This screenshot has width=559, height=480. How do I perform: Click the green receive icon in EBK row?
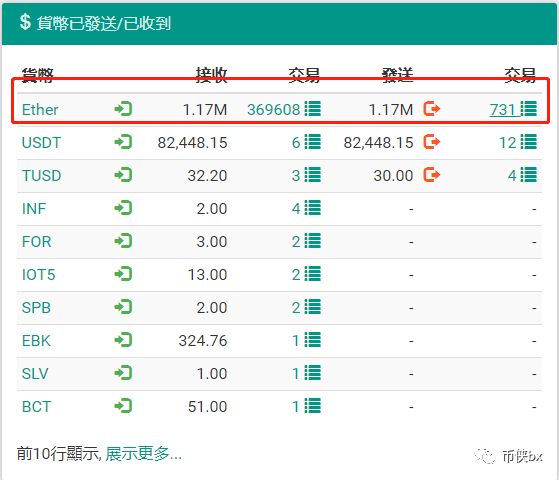click(123, 340)
